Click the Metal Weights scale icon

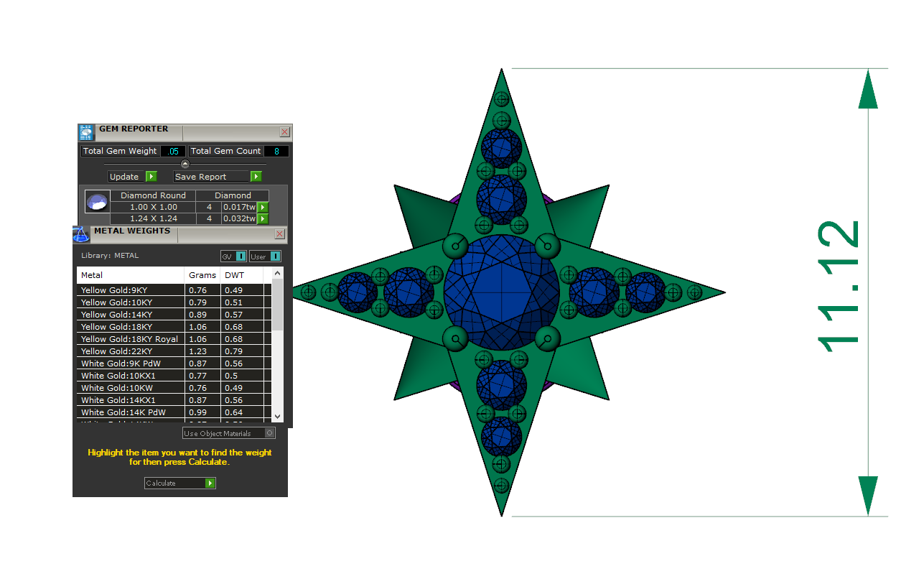pos(81,234)
